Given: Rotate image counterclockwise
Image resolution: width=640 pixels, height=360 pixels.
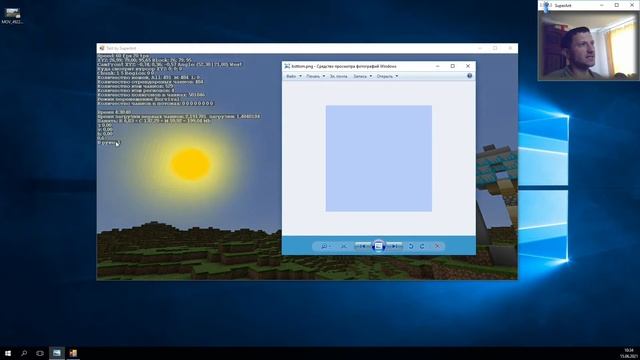Looking at the screenshot, I should (x=411, y=246).
